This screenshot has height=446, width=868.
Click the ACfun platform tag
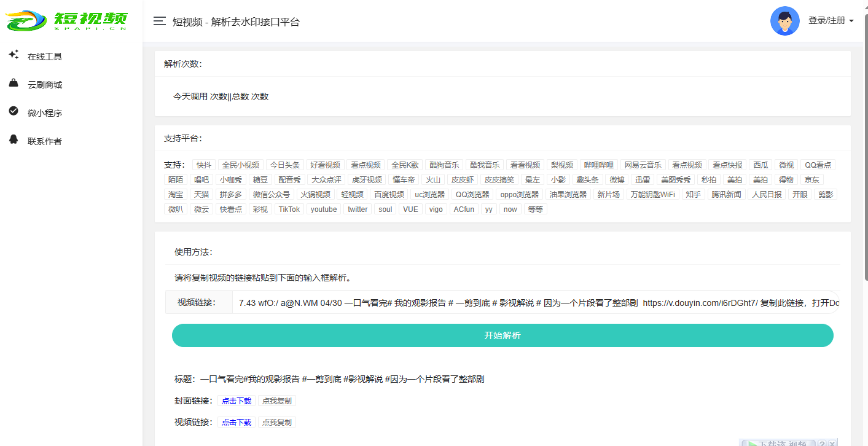(464, 209)
